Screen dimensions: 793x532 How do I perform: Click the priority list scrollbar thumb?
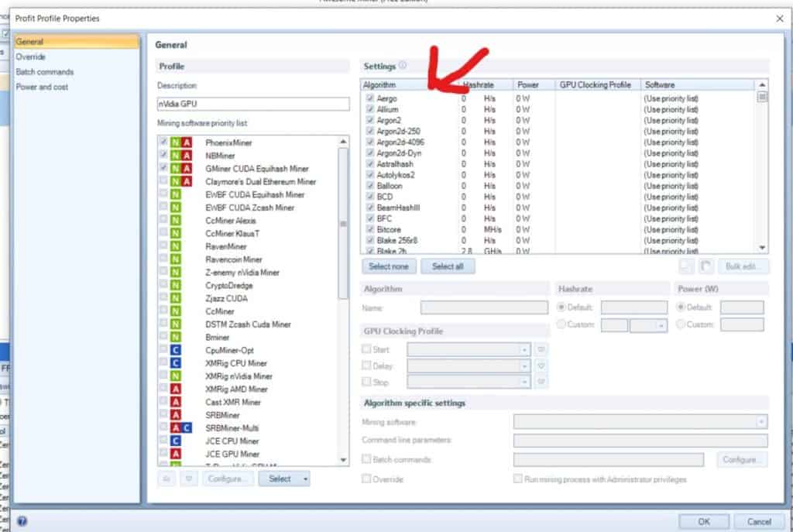coord(343,223)
